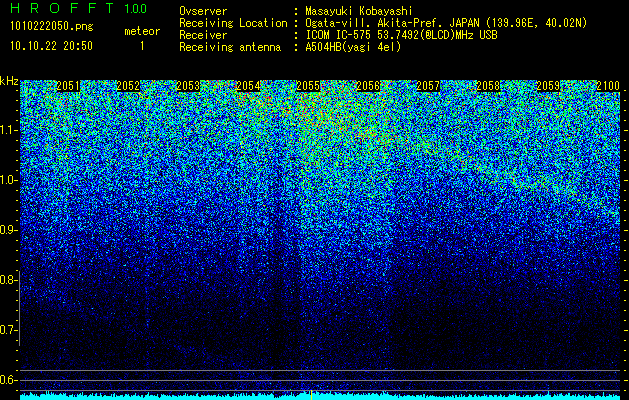
Task: Click the 2054 time marker label
Action: click(248, 86)
